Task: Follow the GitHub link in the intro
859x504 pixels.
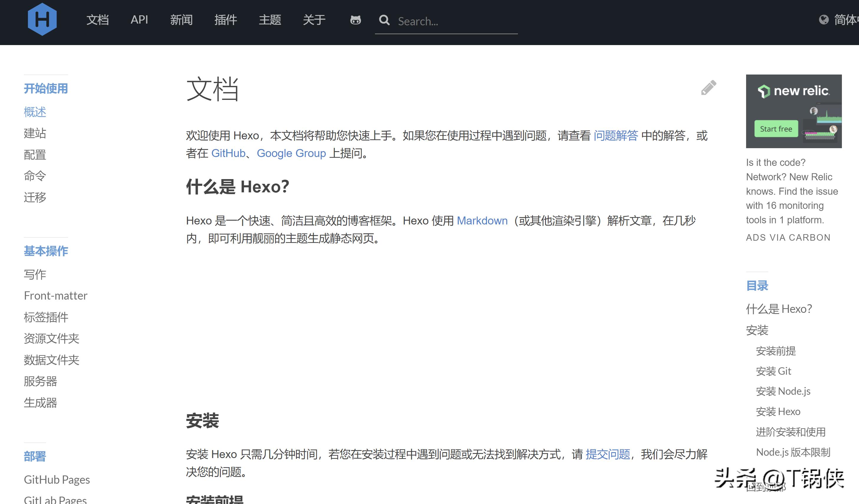Action: point(228,153)
